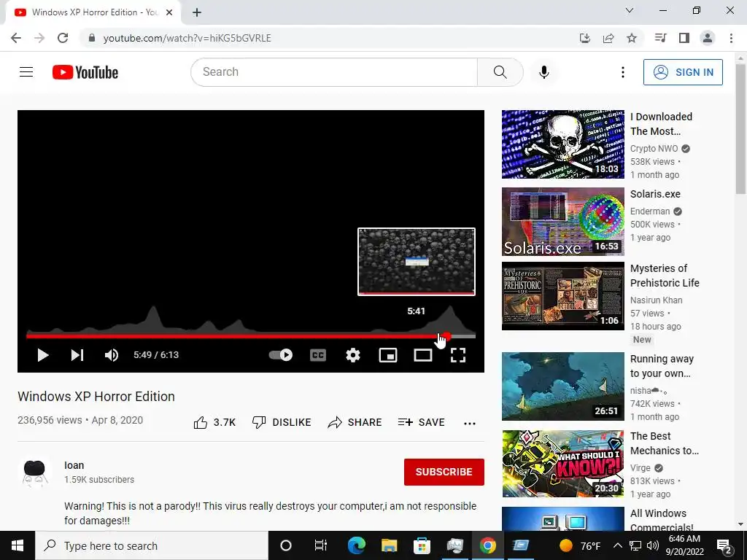Open the tab search chevron

pos(630,10)
